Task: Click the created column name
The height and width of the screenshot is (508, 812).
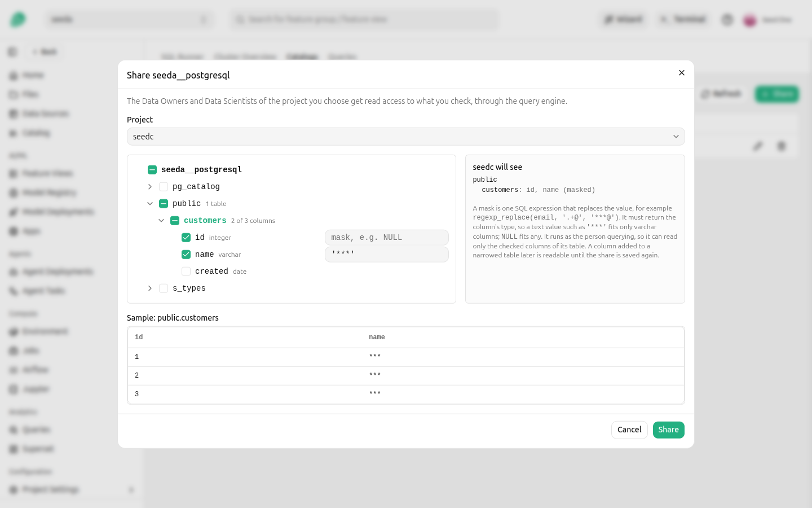Action: point(211,271)
